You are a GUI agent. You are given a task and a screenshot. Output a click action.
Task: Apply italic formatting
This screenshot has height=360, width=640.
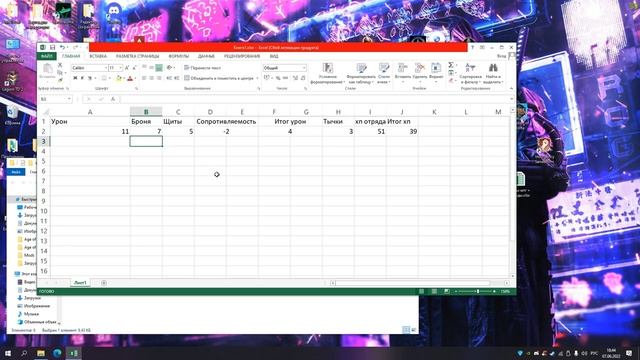82,78
